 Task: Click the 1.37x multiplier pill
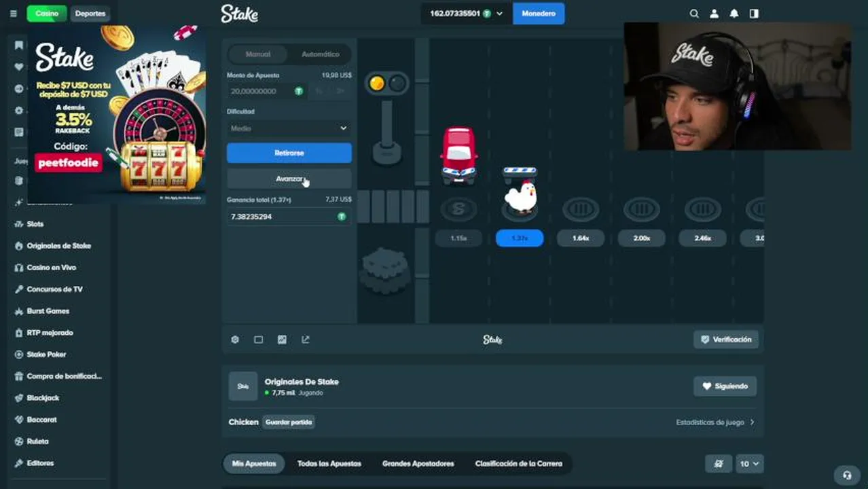pos(520,238)
